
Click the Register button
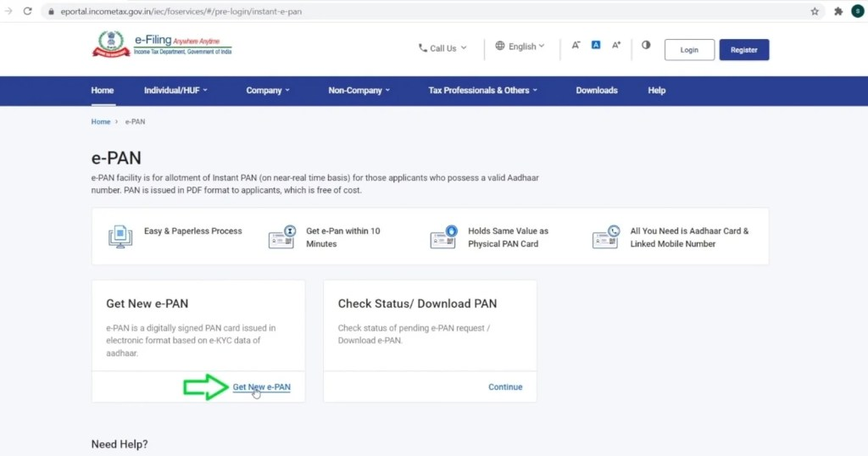pyautogui.click(x=744, y=50)
